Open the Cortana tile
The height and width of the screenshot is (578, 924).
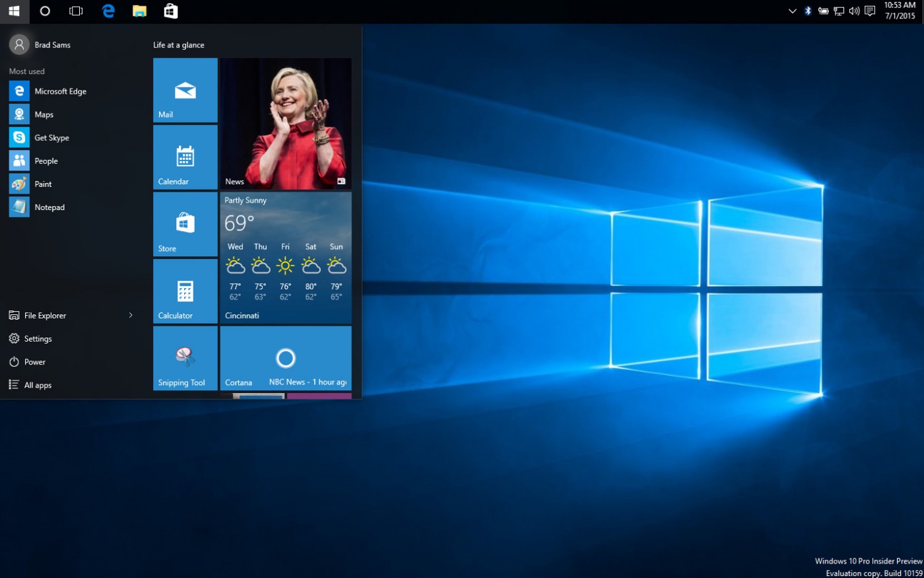[285, 358]
